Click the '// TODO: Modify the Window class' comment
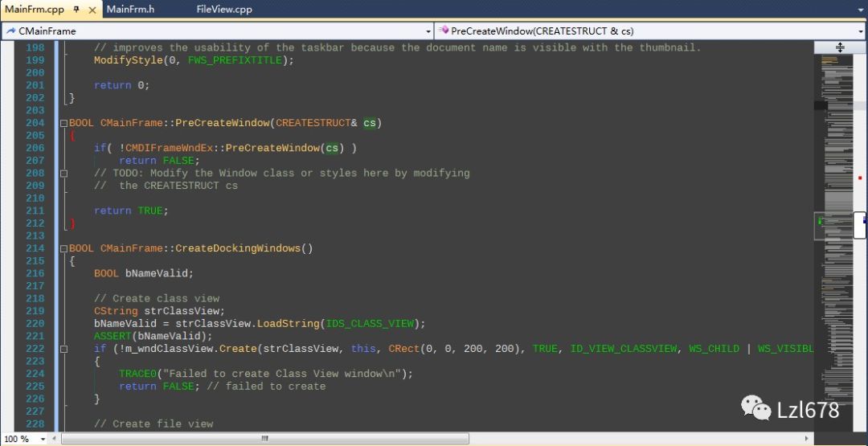 [282, 174]
